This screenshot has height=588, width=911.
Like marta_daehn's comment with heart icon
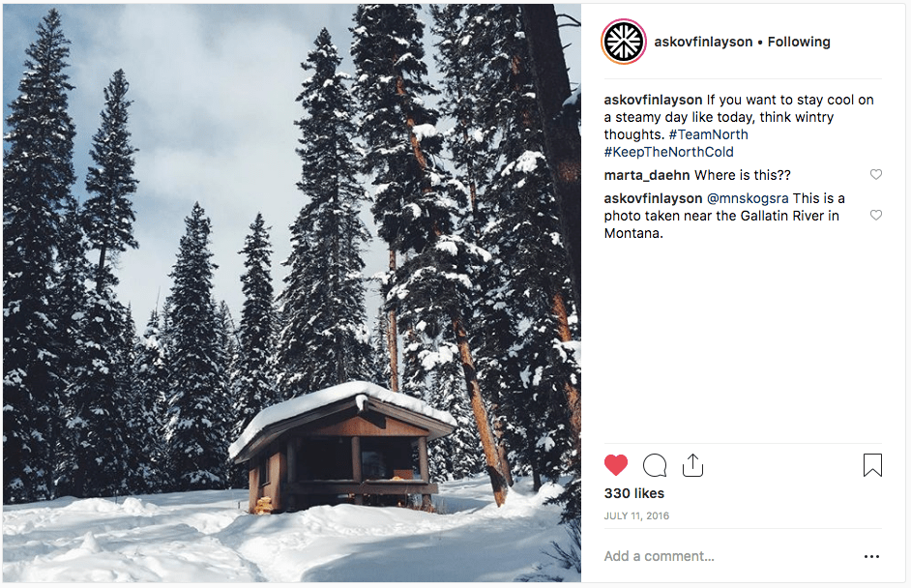point(876,174)
